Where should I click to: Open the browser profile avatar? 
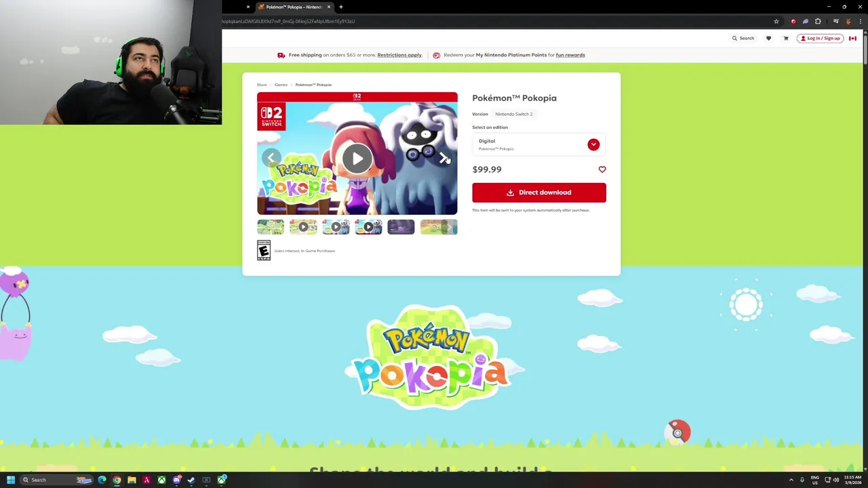click(848, 21)
